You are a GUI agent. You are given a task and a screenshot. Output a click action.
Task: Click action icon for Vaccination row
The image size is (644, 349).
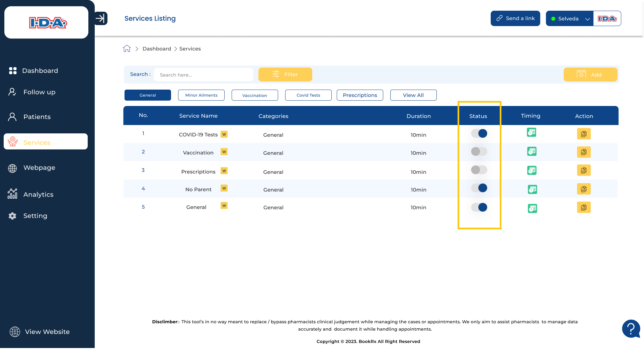(x=583, y=152)
